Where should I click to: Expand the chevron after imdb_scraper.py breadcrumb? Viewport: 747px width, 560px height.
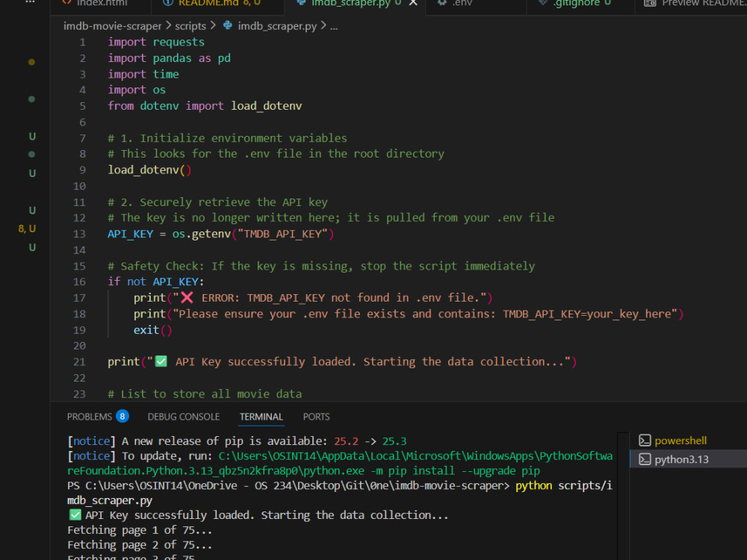(323, 25)
